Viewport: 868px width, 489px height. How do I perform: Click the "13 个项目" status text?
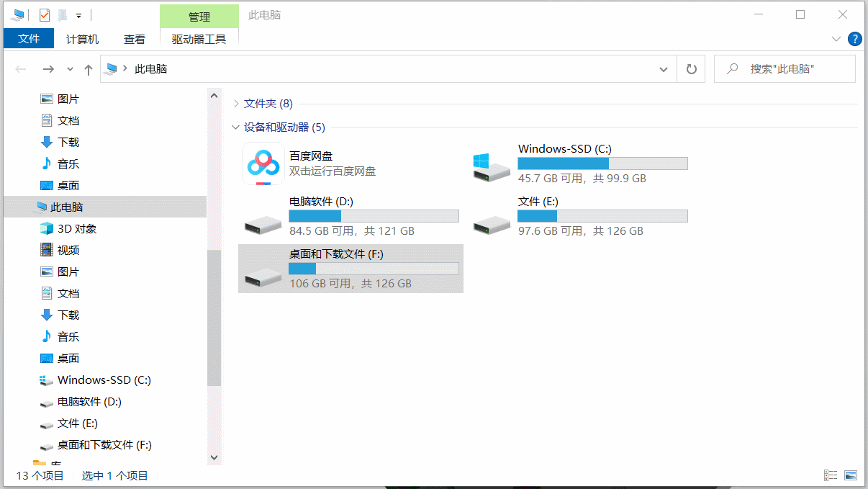tap(40, 475)
